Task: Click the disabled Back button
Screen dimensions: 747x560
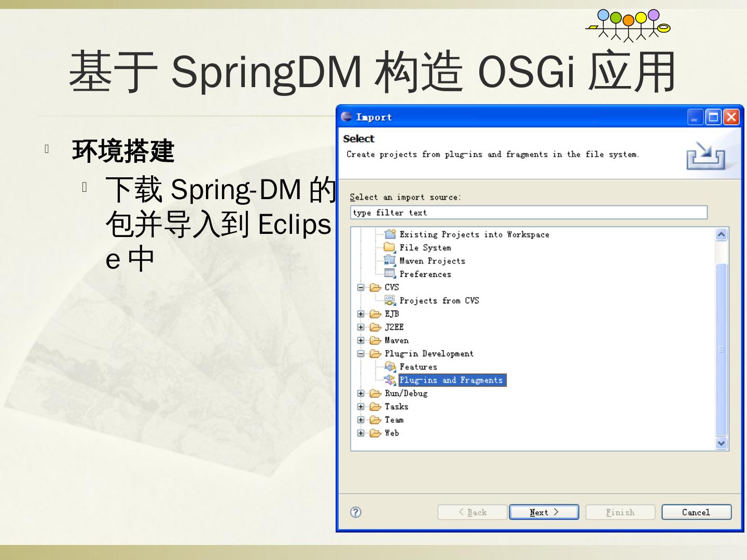Action: pyautogui.click(x=472, y=512)
